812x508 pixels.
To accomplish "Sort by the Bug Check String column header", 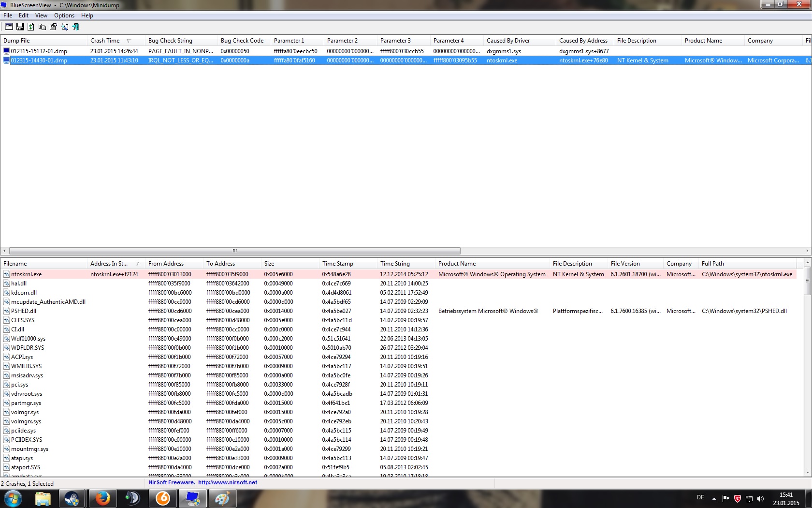I will [181, 41].
